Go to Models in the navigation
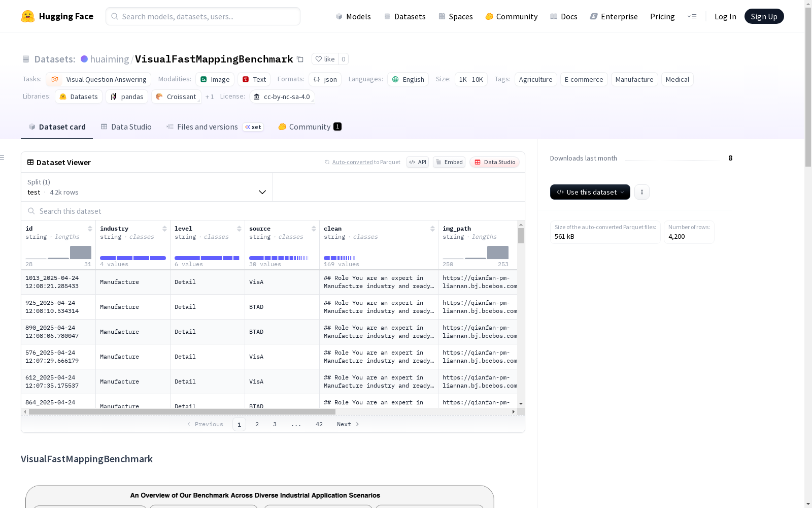812x508 pixels. point(353,16)
